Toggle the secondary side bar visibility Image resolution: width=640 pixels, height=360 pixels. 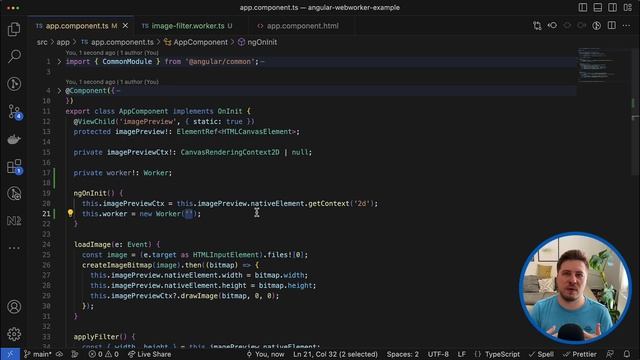click(x=613, y=7)
